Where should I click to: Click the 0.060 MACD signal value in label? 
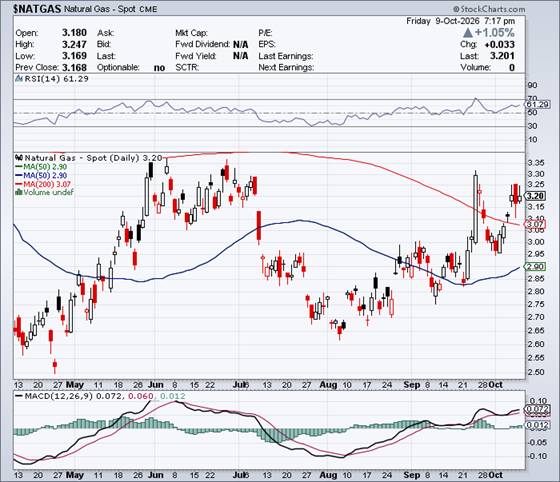[x=140, y=396]
